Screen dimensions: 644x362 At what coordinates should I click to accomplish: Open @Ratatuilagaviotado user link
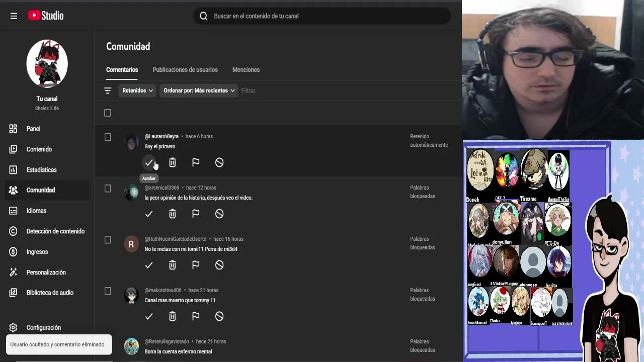coord(167,341)
